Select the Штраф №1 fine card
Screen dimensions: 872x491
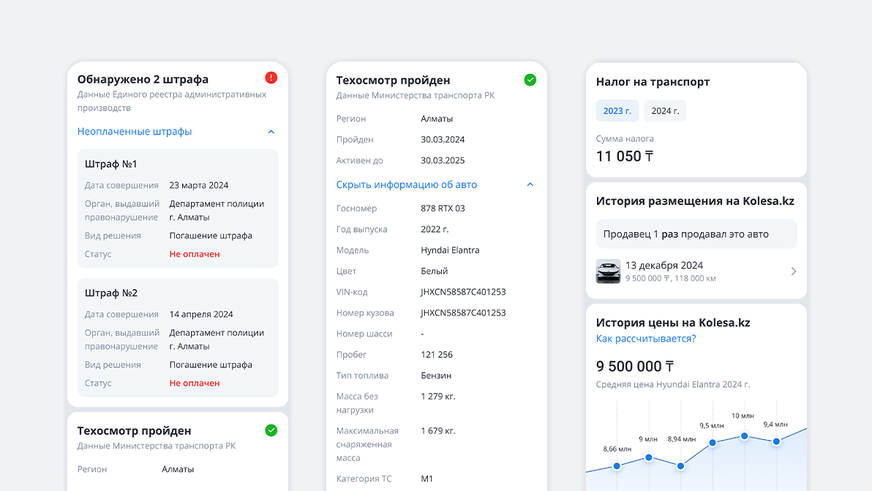[177, 209]
